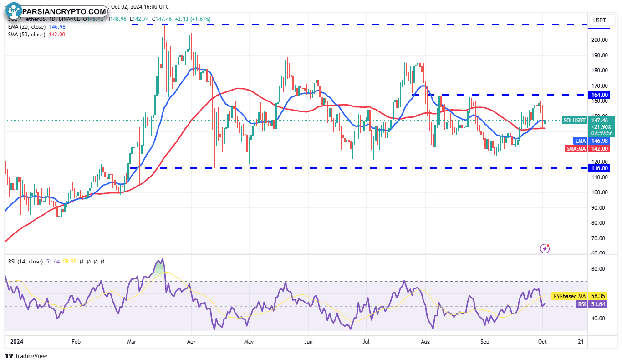The image size is (622, 364).
Task: Click the RSI legend value 51.64
Action: click(x=53, y=262)
